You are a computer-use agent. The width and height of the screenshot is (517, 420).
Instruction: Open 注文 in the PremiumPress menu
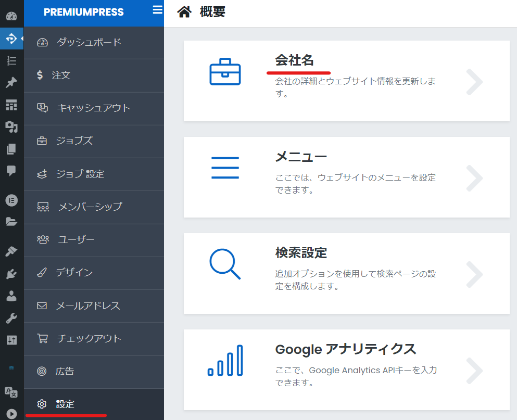(x=94, y=75)
